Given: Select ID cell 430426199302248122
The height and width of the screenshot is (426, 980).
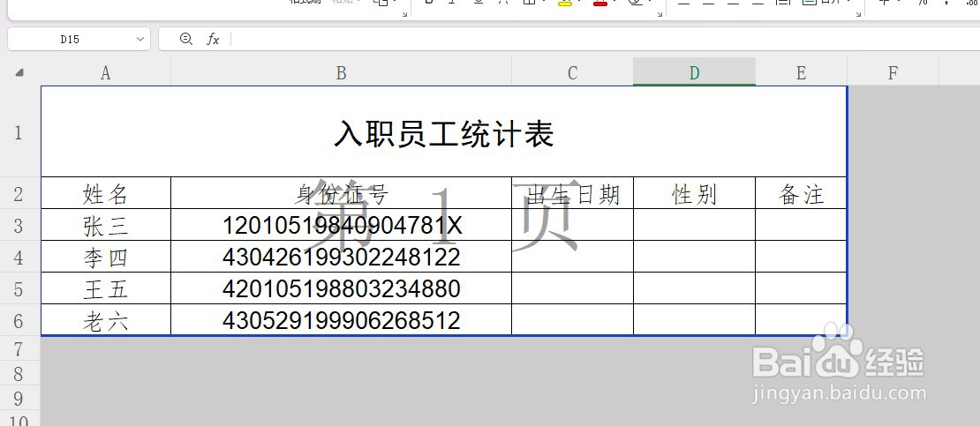Looking at the screenshot, I should [342, 258].
